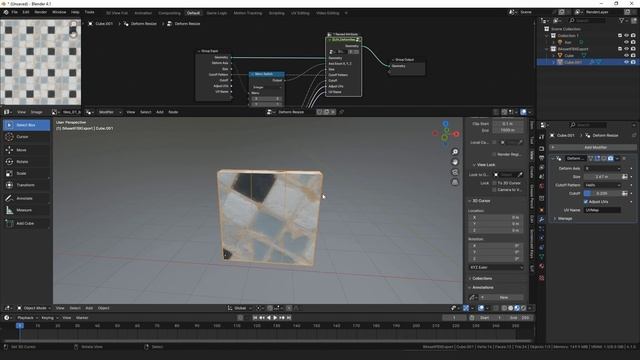Open the Modifiers wrench properties tab
This screenshot has height=360, width=640.
542,220
